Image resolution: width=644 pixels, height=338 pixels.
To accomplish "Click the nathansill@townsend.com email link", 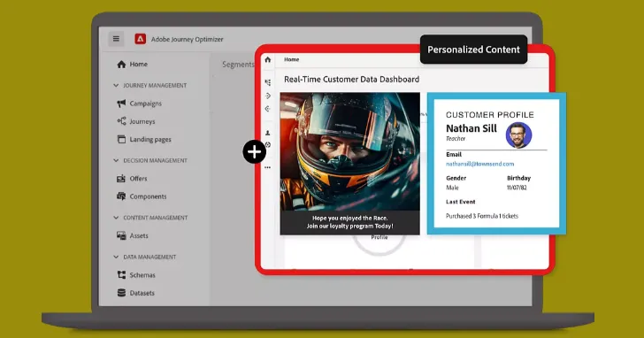I will (479, 164).
